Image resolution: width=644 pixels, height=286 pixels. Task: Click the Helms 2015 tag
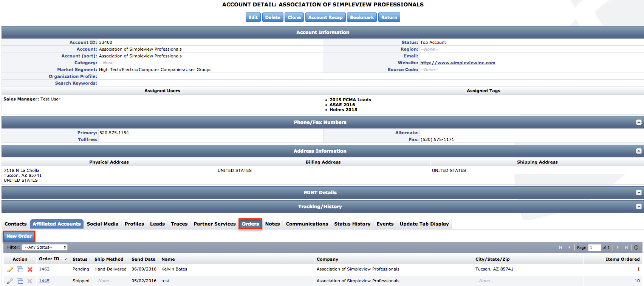344,110
